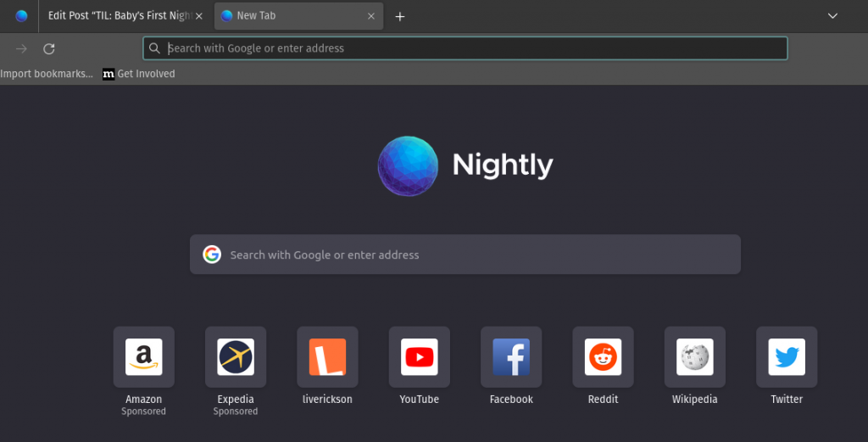868x442 pixels.
Task: Open the Reddit shortcut tile
Action: click(603, 356)
